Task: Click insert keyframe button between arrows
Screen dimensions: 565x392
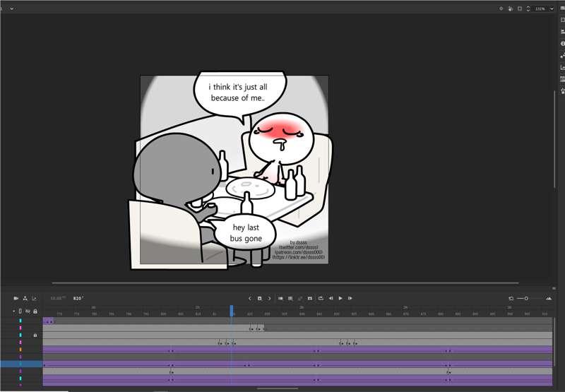Action: point(259,298)
